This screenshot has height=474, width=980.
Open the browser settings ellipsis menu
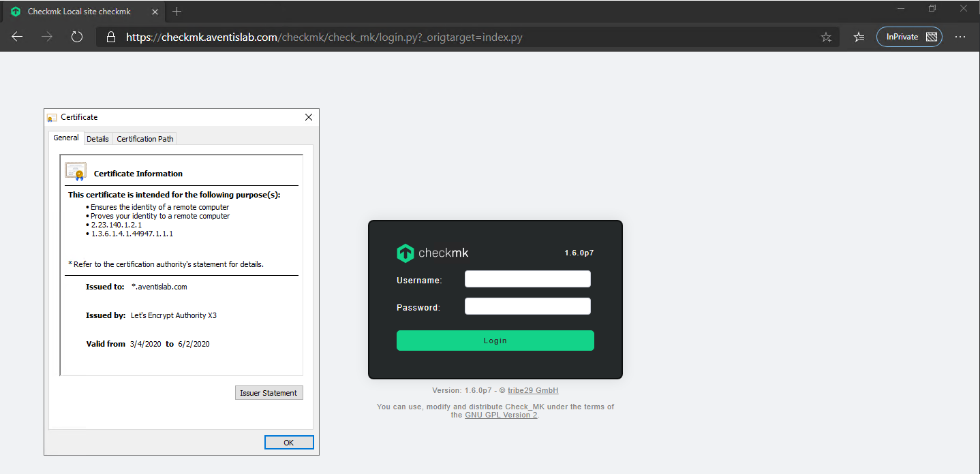click(x=961, y=37)
